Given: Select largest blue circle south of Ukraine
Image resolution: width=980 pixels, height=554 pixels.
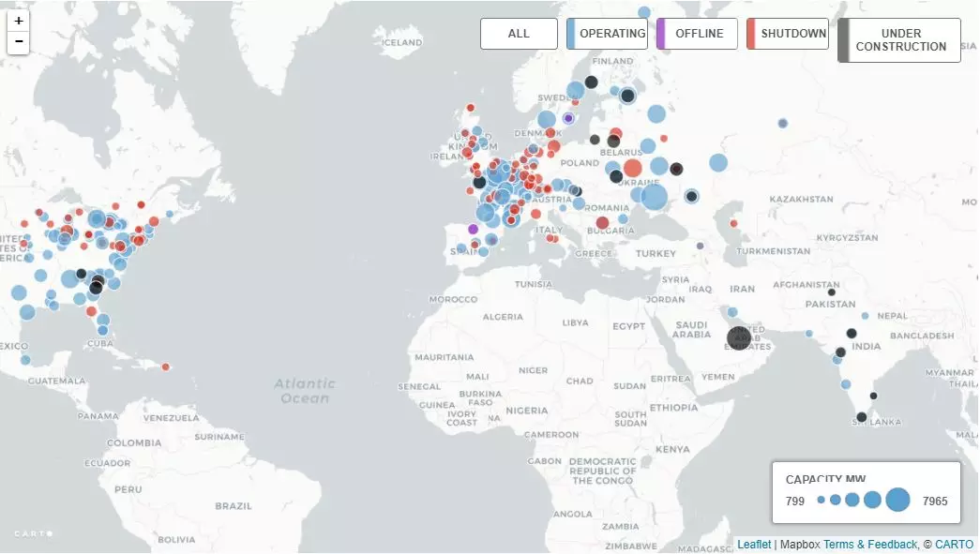Looking at the screenshot, I should tap(655, 197).
